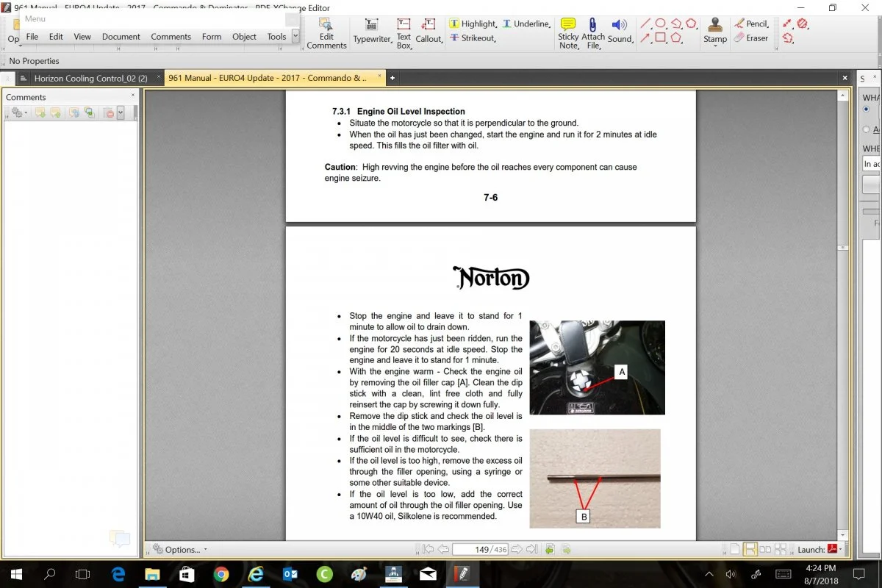This screenshot has height=588, width=882.
Task: Expand the Options dropdown in the status bar
Action: (x=179, y=549)
